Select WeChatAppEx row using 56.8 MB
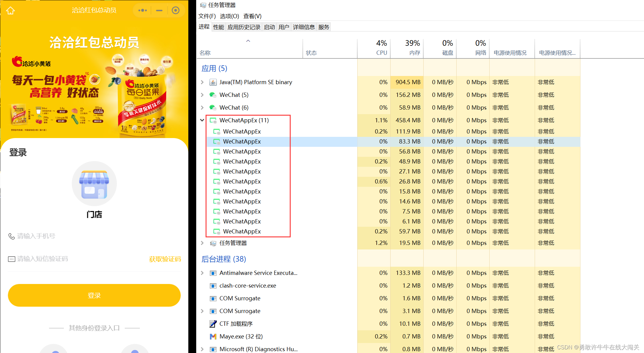The width and height of the screenshot is (644, 353). click(393, 152)
